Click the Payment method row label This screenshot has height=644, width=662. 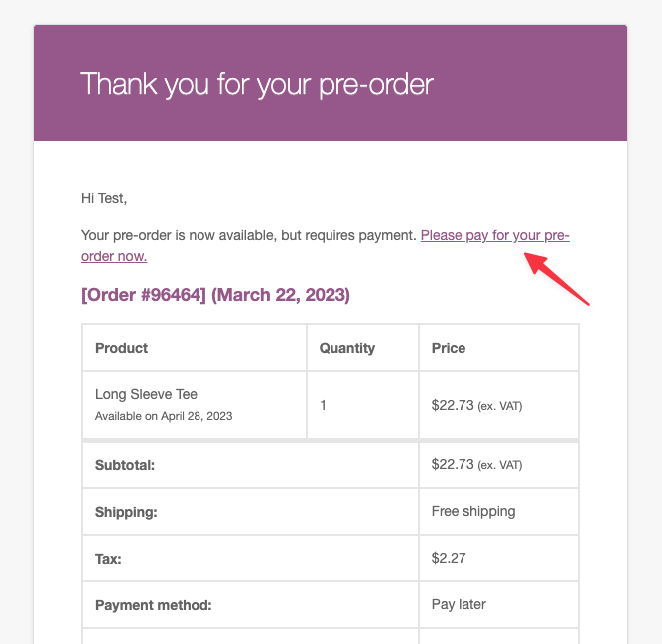[x=154, y=604]
